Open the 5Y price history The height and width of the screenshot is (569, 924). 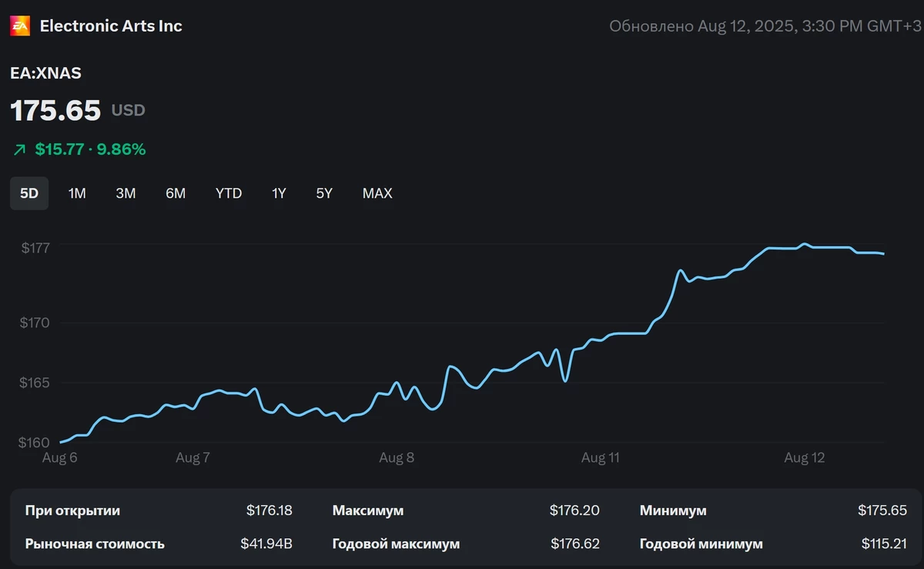tap(324, 193)
